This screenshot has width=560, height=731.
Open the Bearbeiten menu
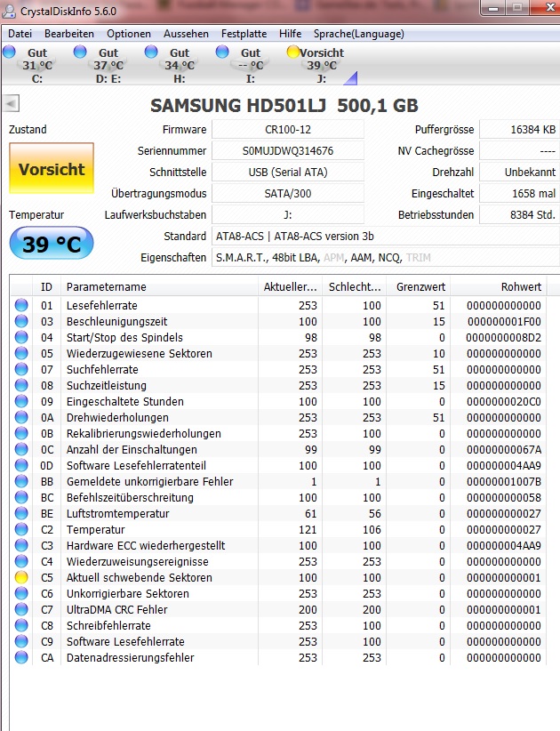[x=69, y=34]
